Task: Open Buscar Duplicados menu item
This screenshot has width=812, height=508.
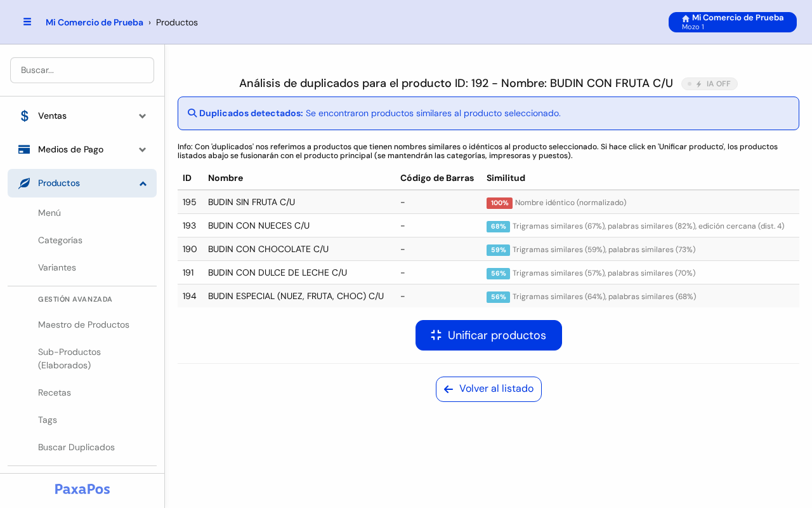Action: click(x=76, y=447)
